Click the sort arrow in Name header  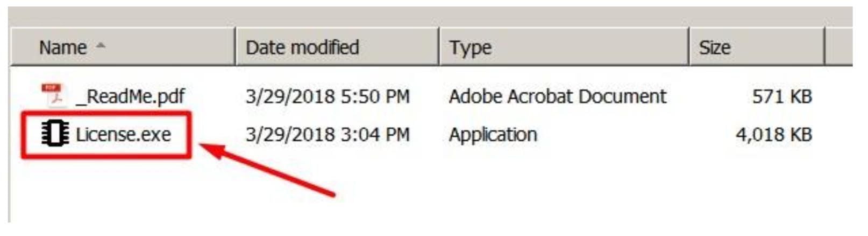(x=100, y=46)
